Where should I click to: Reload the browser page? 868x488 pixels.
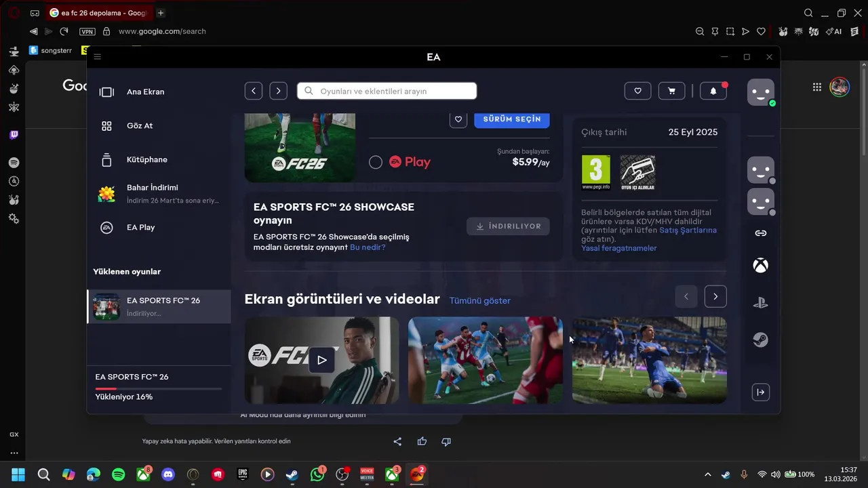(x=64, y=31)
